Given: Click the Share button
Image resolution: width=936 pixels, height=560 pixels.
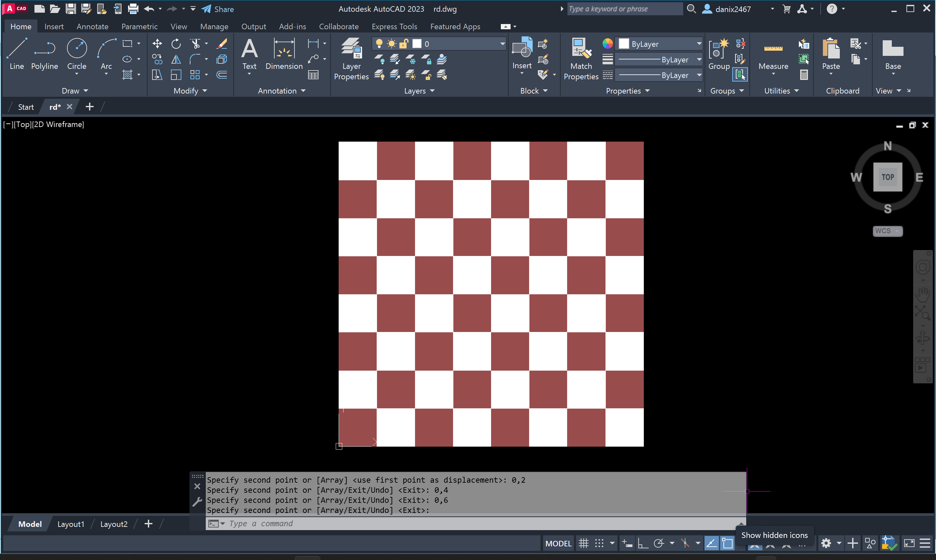Looking at the screenshot, I should (217, 9).
